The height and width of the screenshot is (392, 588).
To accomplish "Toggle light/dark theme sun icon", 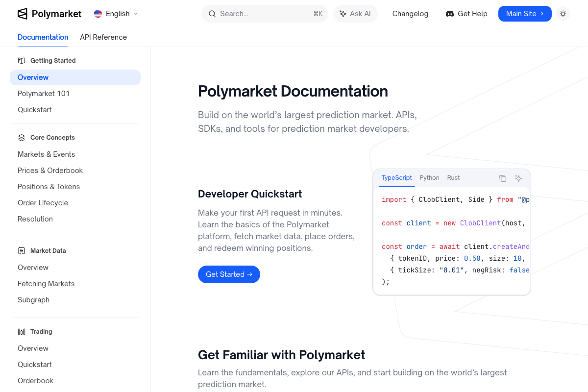I will point(563,14).
